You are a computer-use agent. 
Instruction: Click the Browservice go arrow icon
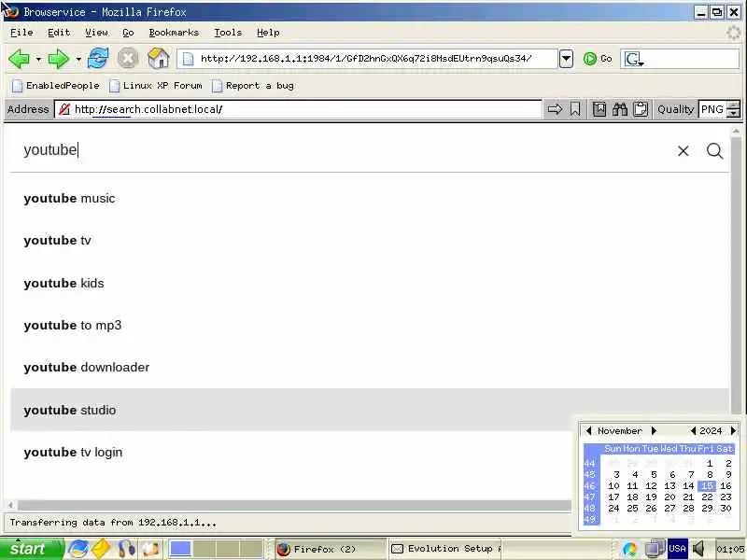click(555, 109)
